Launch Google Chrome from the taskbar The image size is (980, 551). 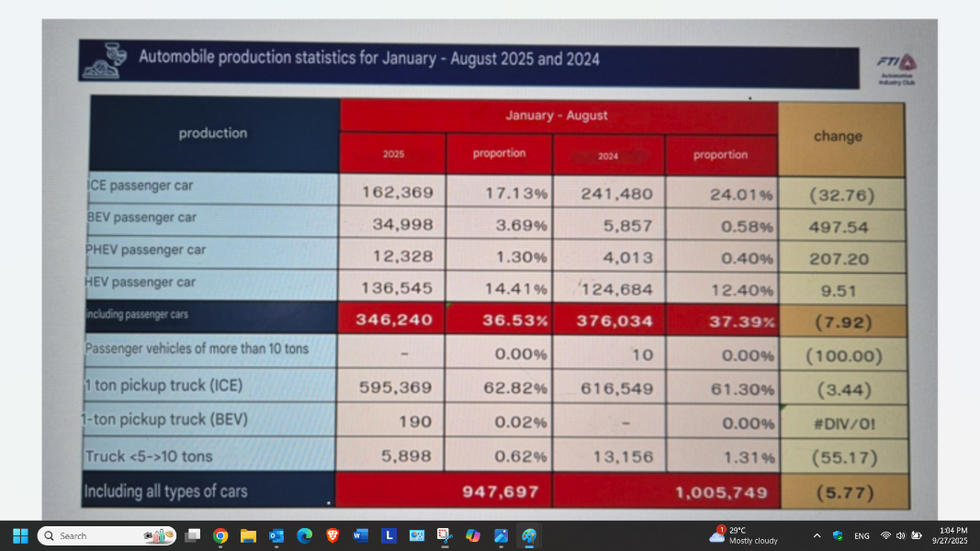220,535
